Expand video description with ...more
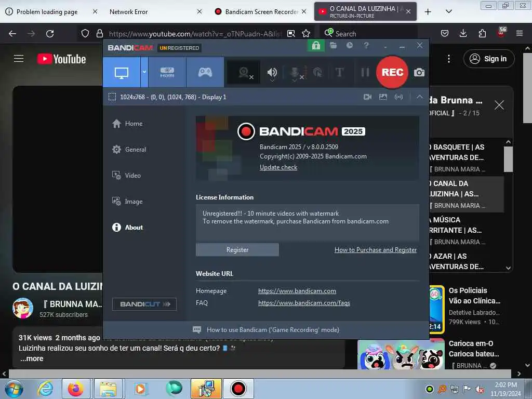The image size is (532, 399). click(32, 358)
